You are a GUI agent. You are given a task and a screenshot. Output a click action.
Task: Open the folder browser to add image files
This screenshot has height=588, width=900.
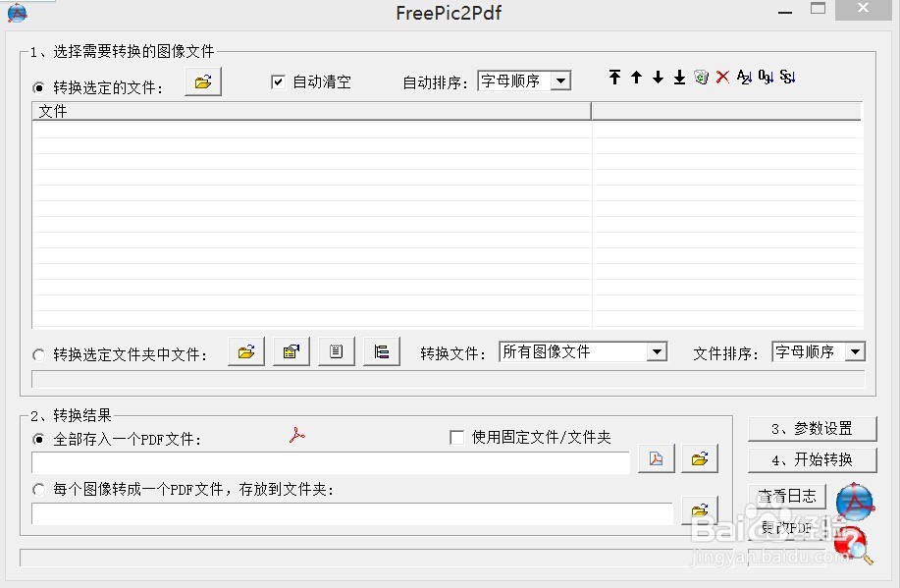tap(202, 81)
